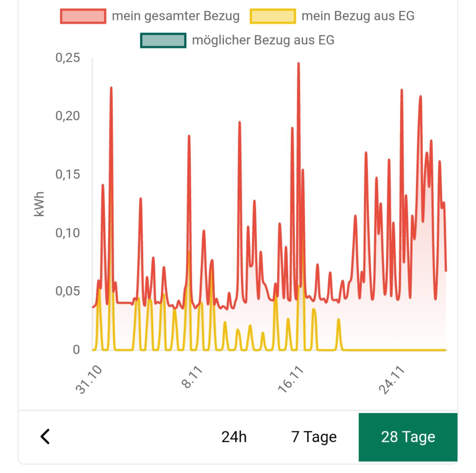Click the 24.11 x-axis date label
The height and width of the screenshot is (473, 476).
391,379
